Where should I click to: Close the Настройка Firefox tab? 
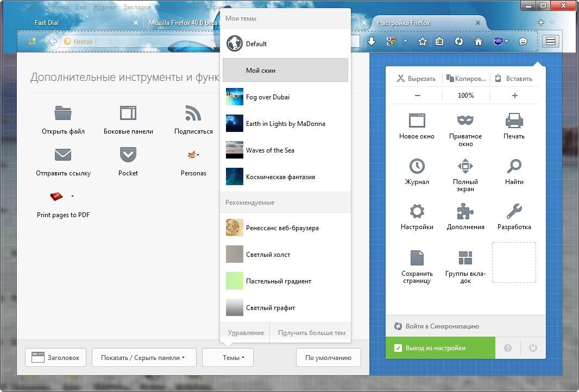pos(478,23)
